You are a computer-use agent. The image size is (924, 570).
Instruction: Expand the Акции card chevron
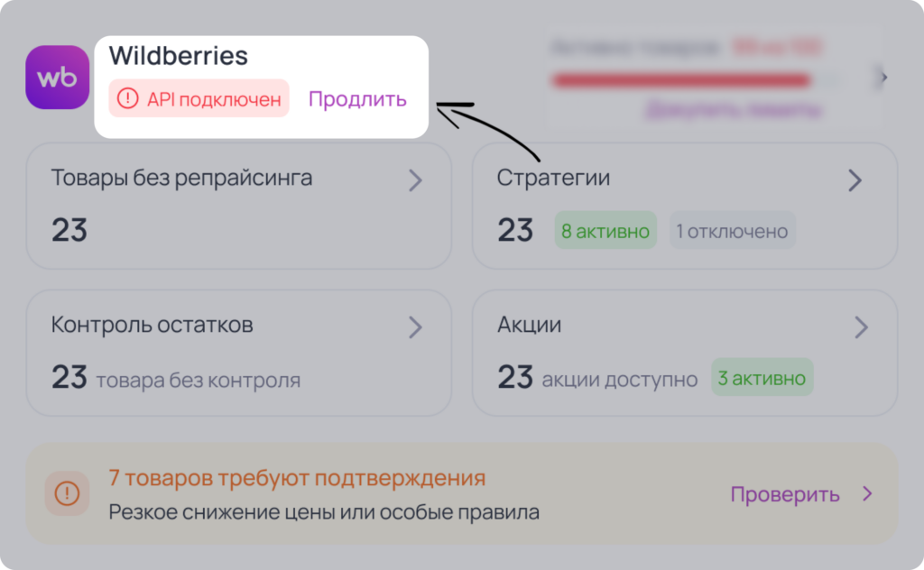tap(861, 327)
